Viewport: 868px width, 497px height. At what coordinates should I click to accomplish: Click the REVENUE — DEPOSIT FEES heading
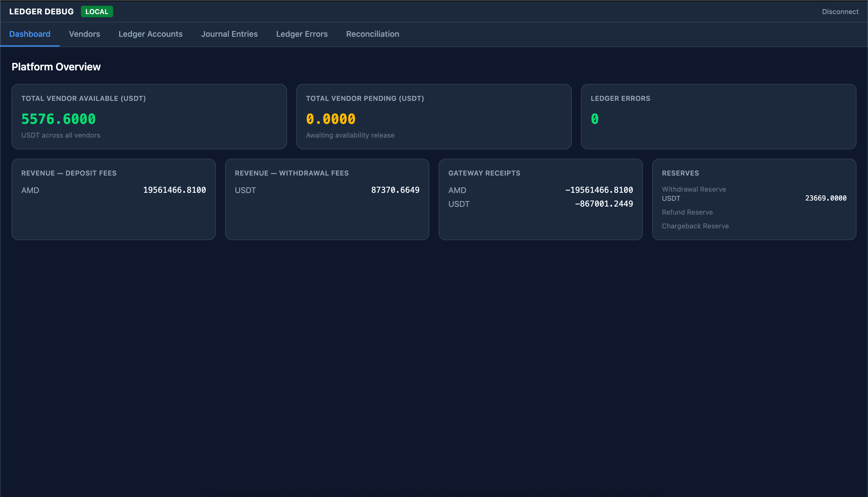(69, 173)
